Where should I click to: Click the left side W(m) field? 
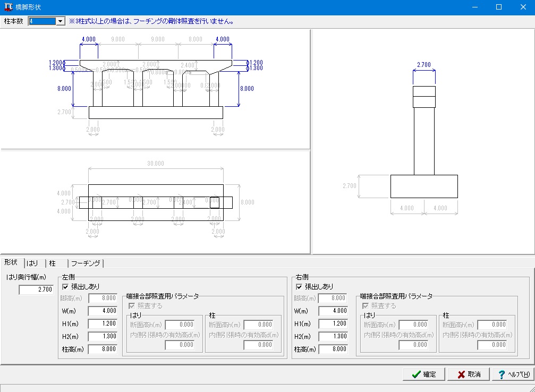(103, 311)
